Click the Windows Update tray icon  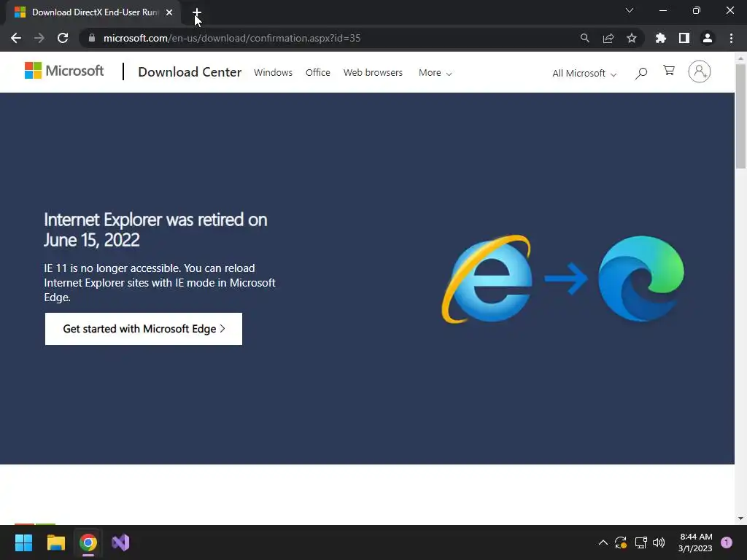click(x=621, y=542)
